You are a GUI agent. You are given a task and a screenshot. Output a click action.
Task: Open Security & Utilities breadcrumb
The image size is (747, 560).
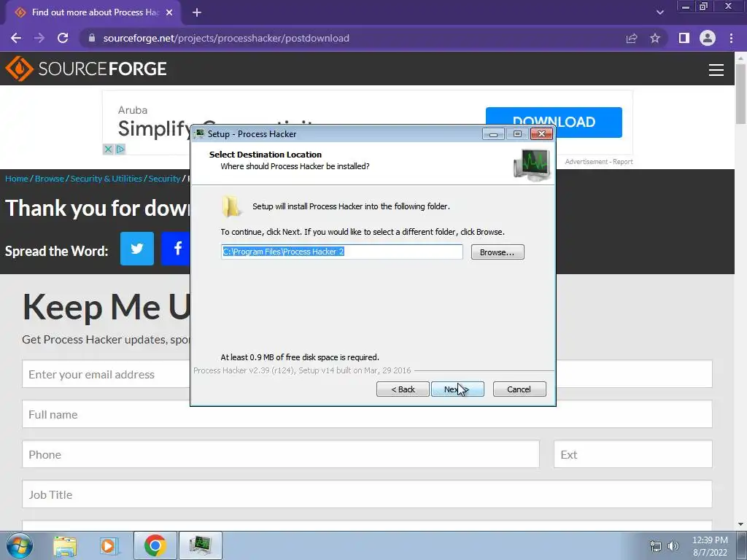(x=107, y=179)
